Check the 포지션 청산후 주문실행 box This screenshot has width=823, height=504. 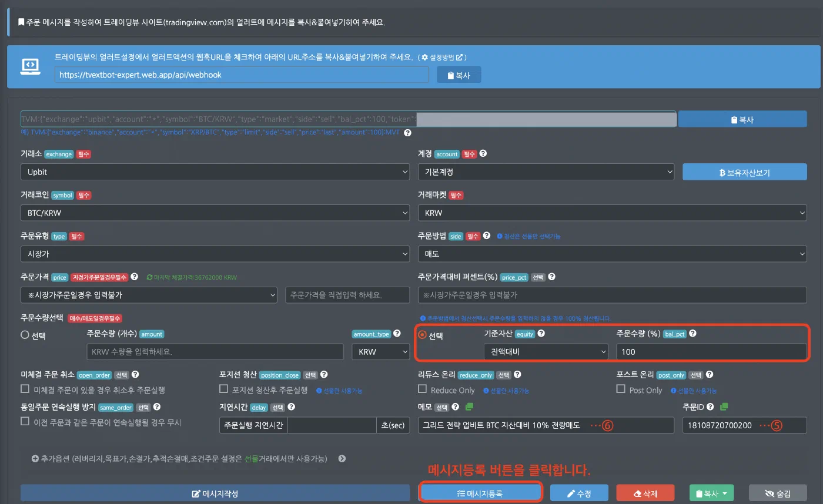[x=223, y=389]
